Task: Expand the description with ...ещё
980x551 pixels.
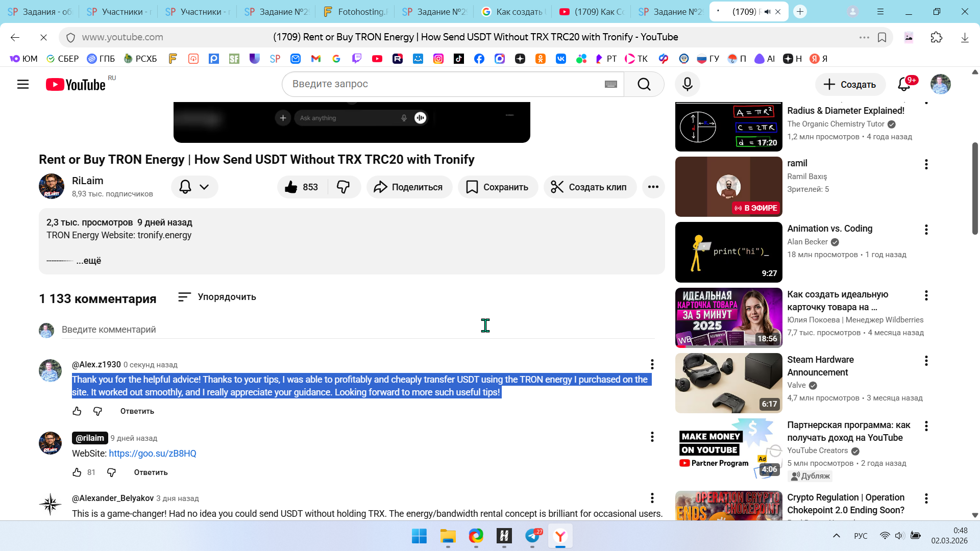Action: pyautogui.click(x=89, y=261)
